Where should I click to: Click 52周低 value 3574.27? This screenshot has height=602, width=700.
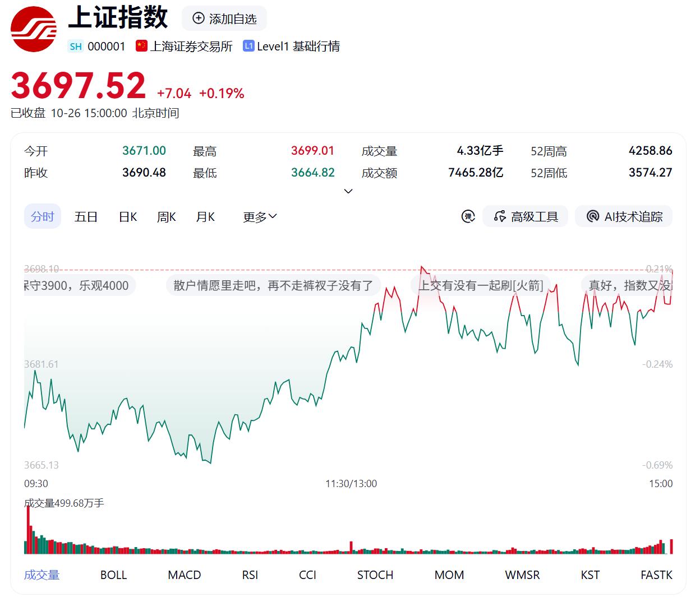coord(650,173)
